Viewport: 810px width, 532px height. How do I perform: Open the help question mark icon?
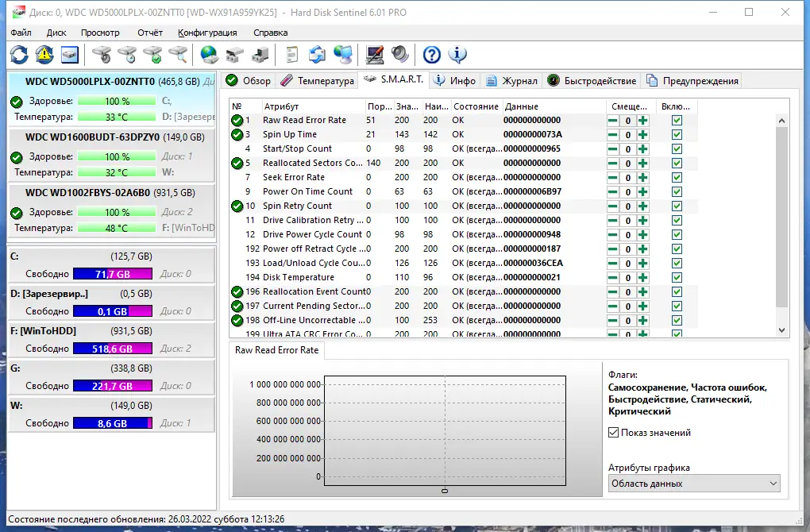(x=431, y=54)
